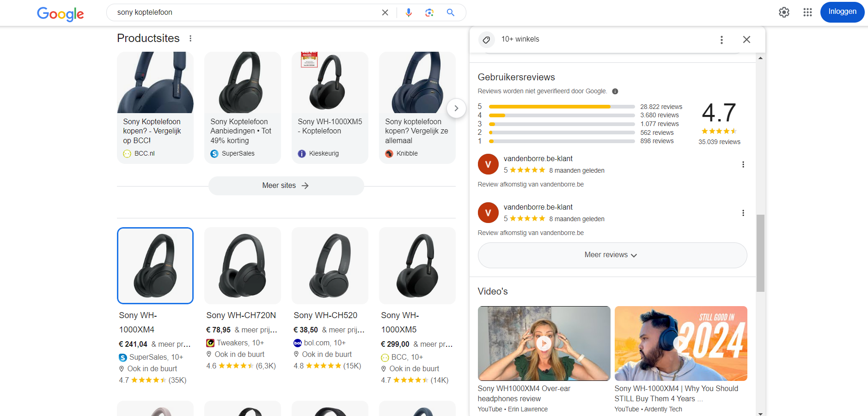This screenshot has height=416, width=868.
Task: Click the side panel vertical scrollbar thumb
Action: click(x=760, y=253)
